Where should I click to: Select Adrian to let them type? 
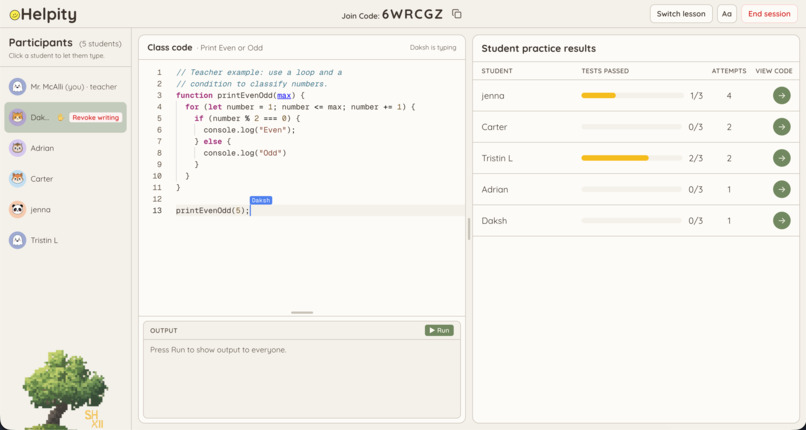point(65,148)
